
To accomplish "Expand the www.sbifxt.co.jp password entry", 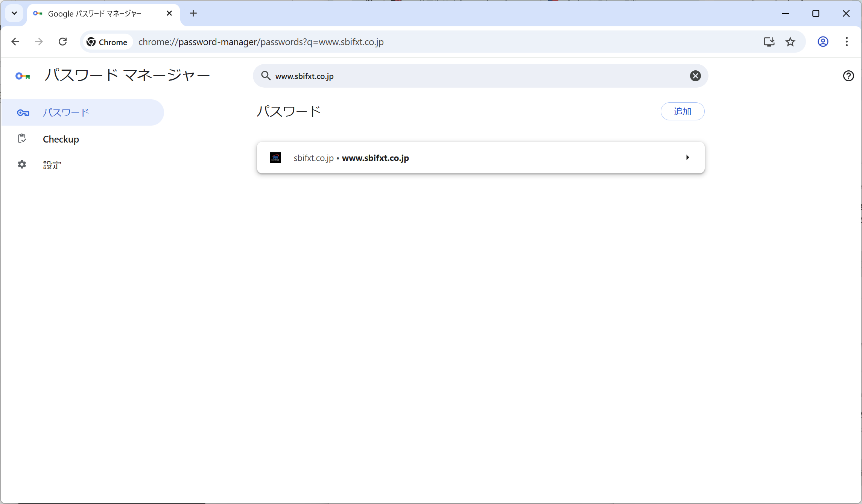I will tap(687, 158).
